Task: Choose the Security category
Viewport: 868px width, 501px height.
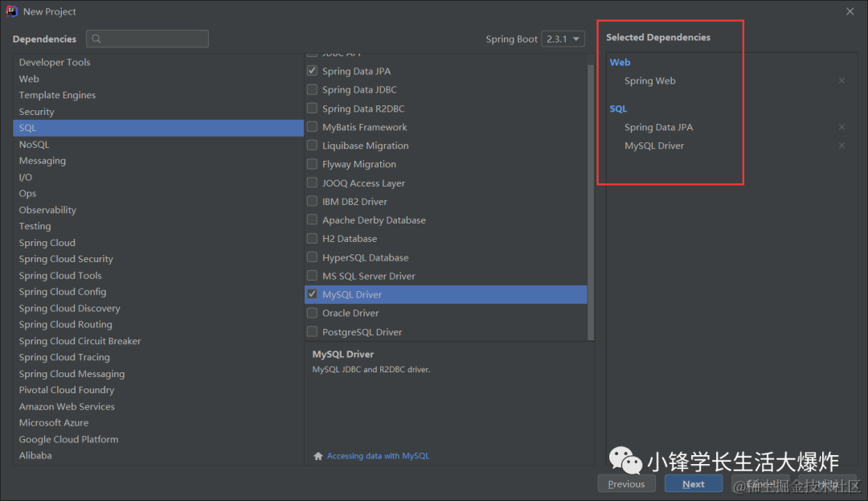Action: click(158, 112)
